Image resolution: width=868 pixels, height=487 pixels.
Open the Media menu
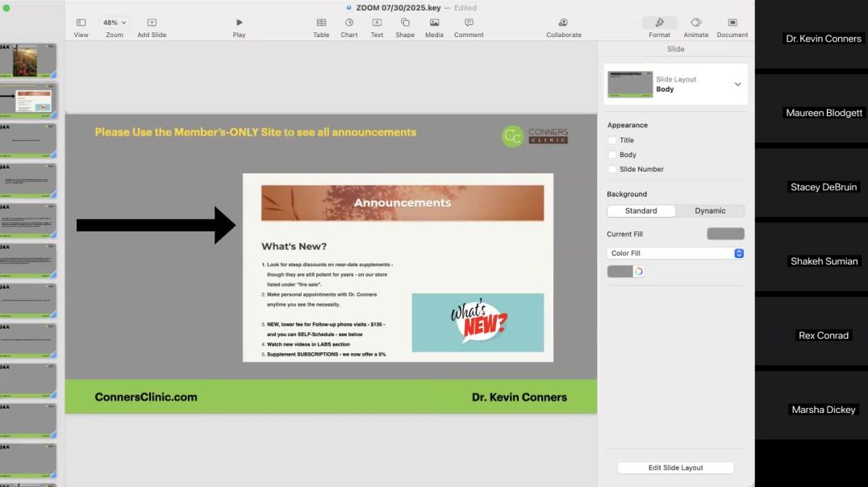(434, 27)
